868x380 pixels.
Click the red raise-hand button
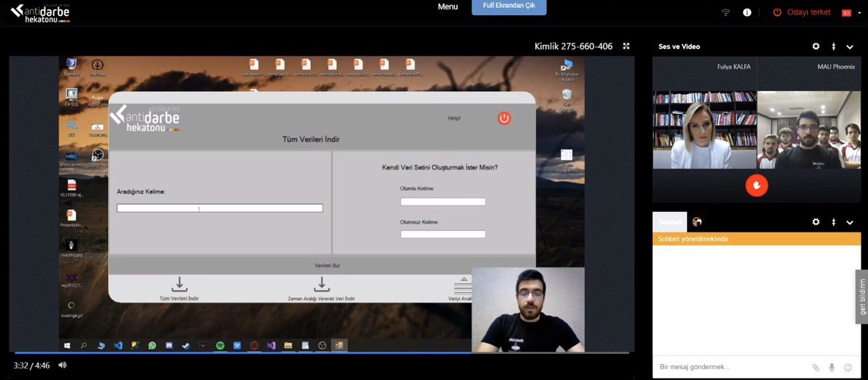coord(757,185)
